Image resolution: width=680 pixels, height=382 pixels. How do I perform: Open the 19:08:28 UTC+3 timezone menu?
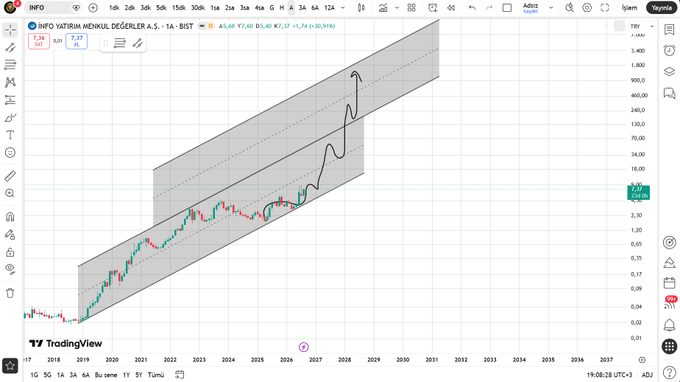[609, 375]
